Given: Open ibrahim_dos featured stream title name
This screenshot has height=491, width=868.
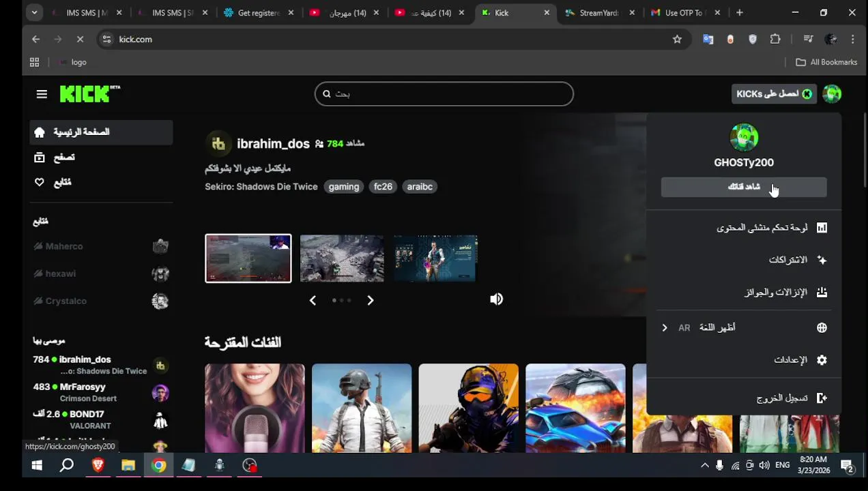Looking at the screenshot, I should (x=273, y=144).
